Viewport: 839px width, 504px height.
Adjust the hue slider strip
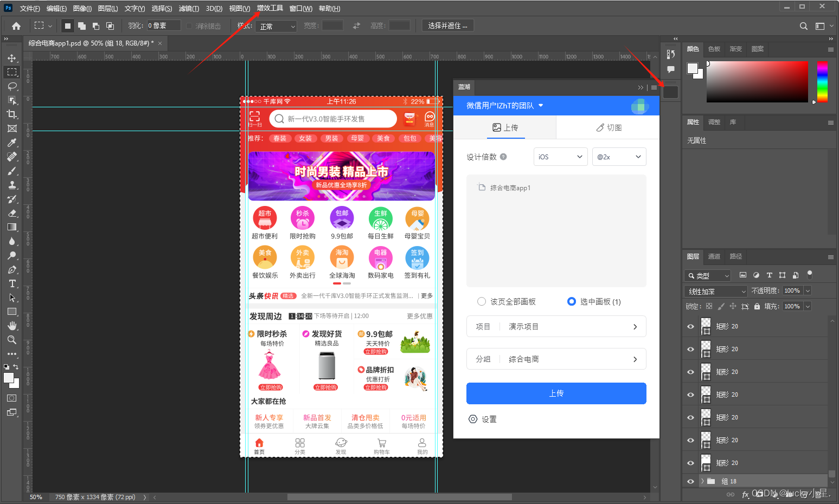pyautogui.click(x=822, y=82)
